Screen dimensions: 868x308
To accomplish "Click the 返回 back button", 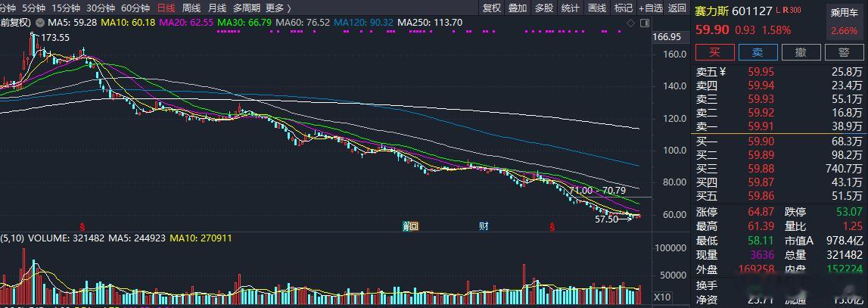I will coord(677,8).
